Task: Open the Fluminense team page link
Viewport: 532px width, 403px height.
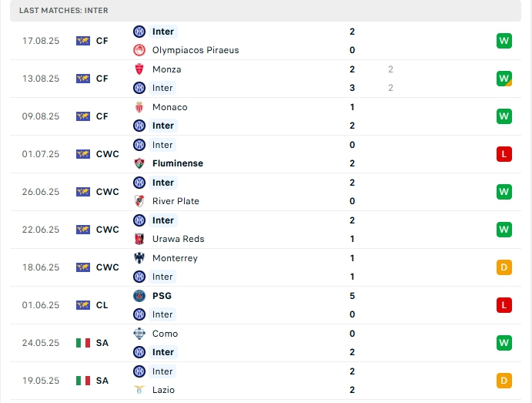Action: tap(178, 163)
